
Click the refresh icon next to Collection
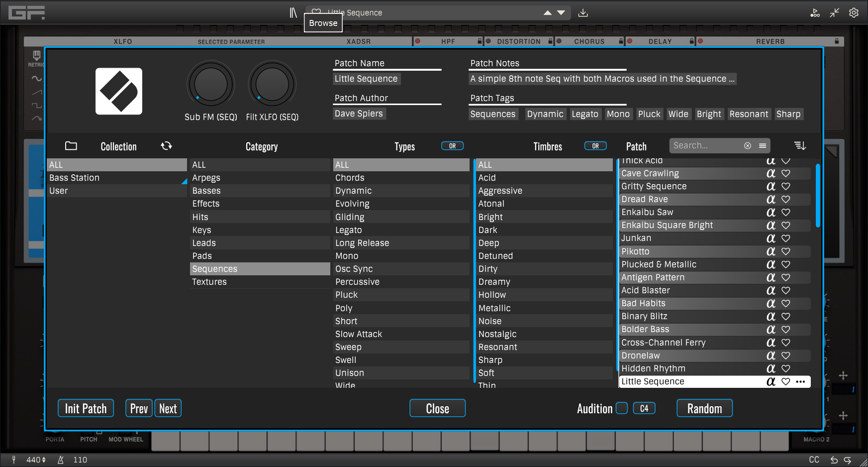pos(166,146)
